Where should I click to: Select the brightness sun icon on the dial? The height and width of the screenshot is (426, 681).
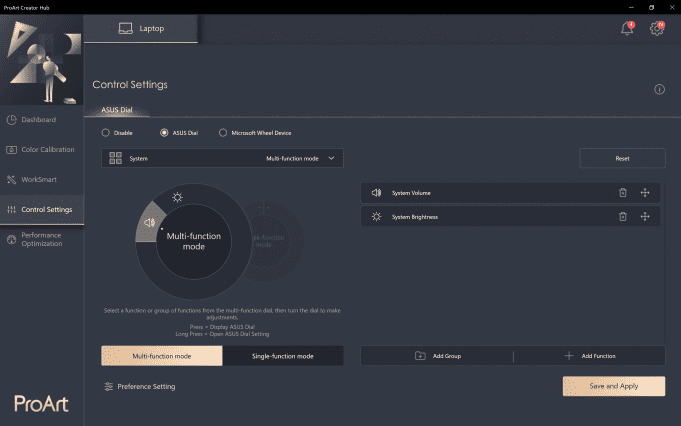pos(177,197)
